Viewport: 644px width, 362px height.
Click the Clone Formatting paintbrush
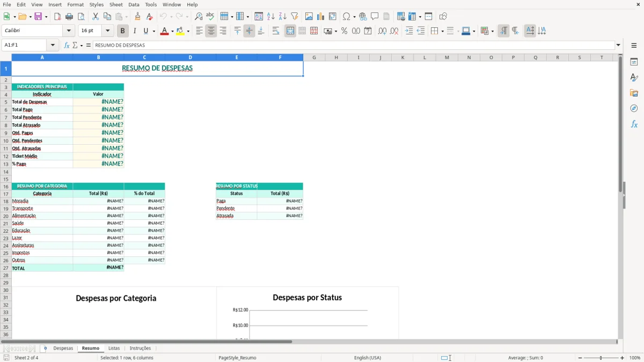(138, 17)
